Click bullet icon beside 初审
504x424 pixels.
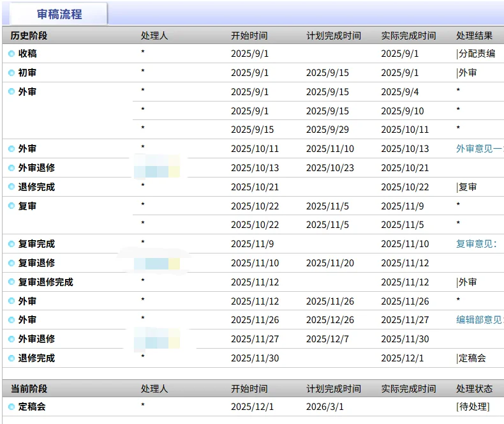pos(11,73)
